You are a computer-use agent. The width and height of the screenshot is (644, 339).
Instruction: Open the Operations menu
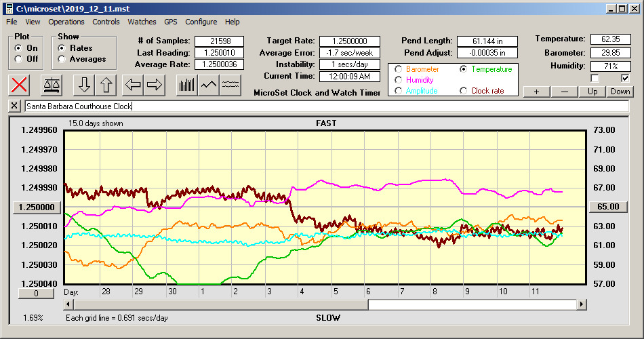66,22
